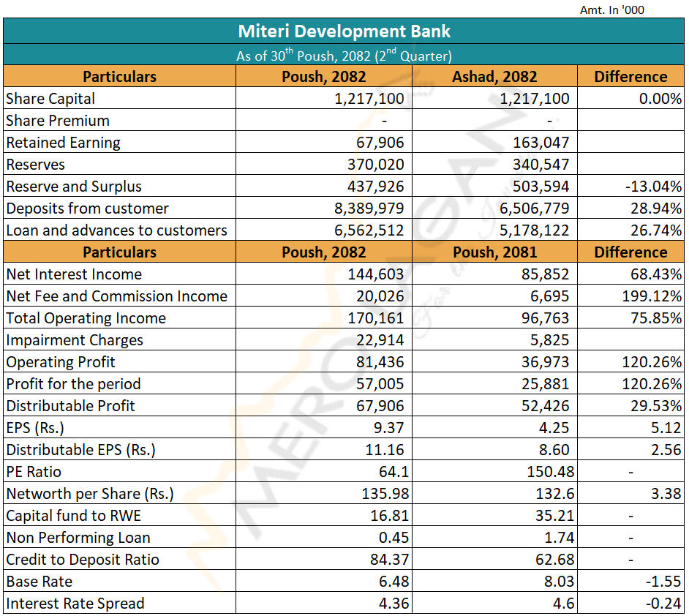Click the Networth per Share label
The height and width of the screenshot is (616, 689).
(90, 494)
